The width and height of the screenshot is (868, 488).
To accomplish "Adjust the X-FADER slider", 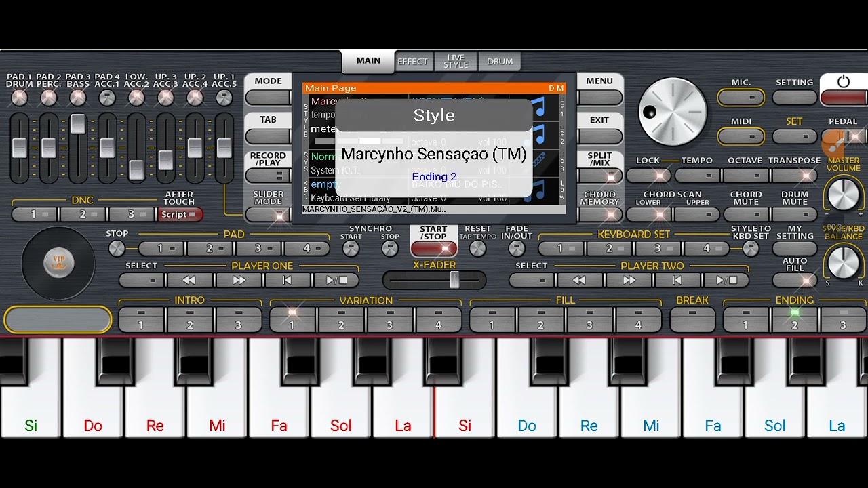I will pyautogui.click(x=455, y=279).
